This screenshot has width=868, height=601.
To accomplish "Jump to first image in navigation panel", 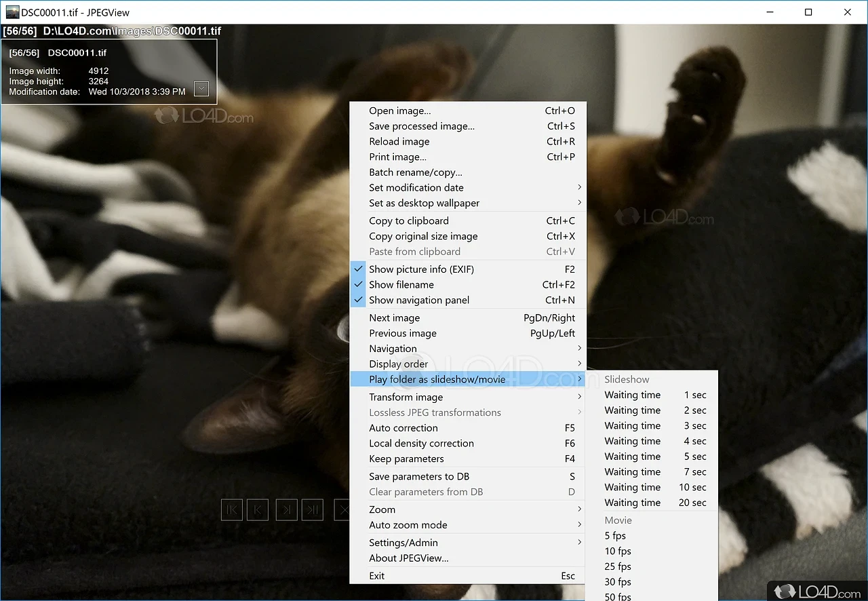I will 232,510.
